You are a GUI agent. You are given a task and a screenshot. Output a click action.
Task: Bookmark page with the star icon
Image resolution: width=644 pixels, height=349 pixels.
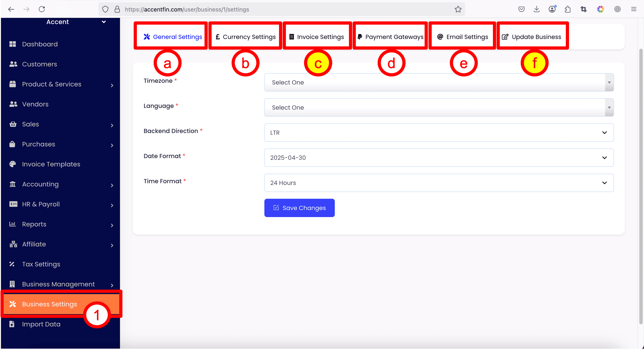[458, 9]
